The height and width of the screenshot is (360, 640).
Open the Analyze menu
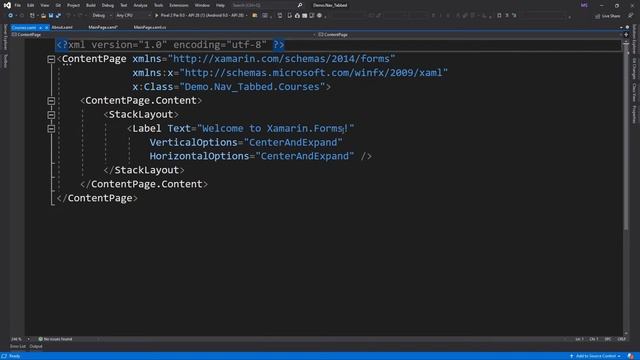click(x=140, y=5)
